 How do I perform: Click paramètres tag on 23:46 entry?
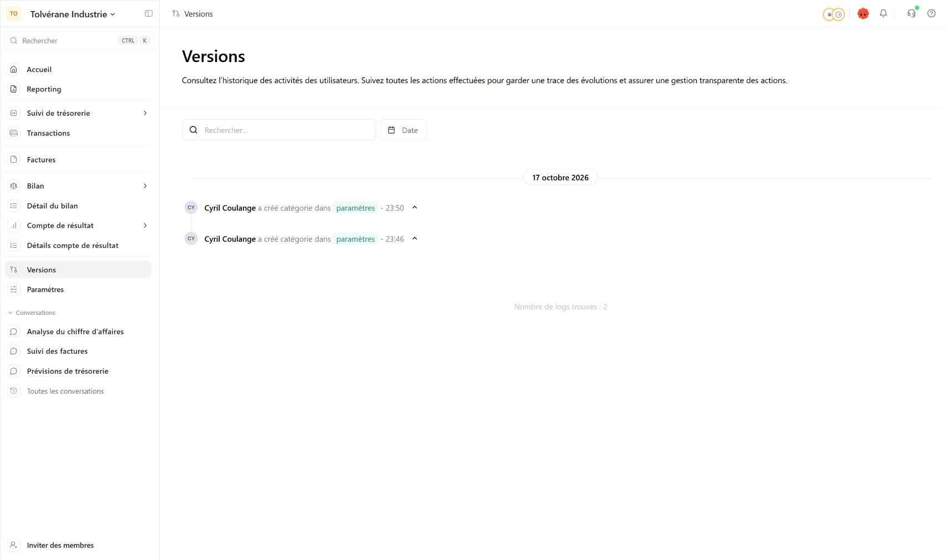tap(356, 239)
